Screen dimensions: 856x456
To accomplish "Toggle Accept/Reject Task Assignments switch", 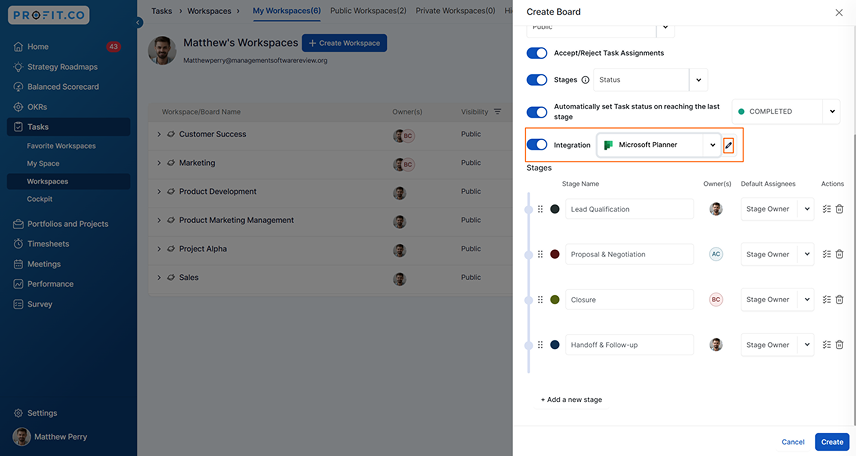I will 537,53.
